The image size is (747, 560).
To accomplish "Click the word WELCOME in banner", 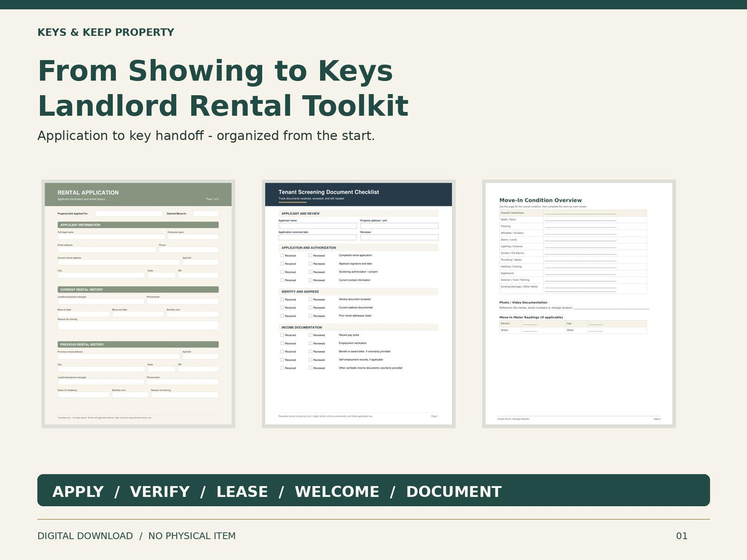I will [337, 492].
